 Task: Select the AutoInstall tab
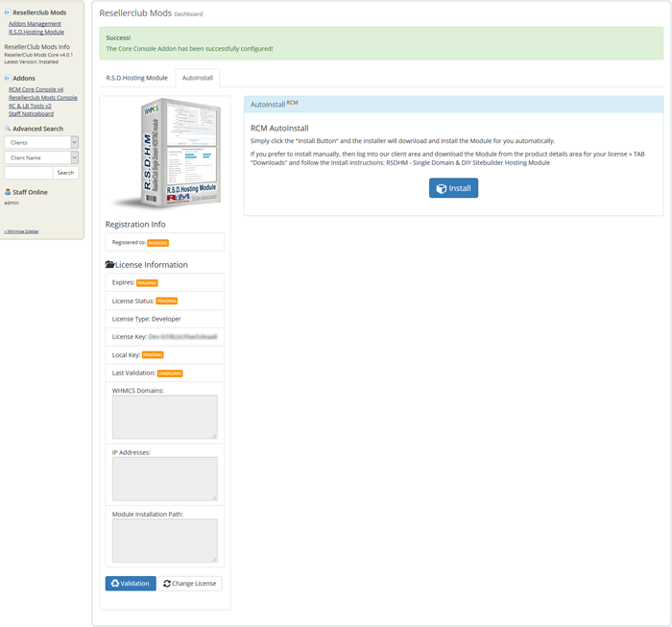tap(198, 78)
